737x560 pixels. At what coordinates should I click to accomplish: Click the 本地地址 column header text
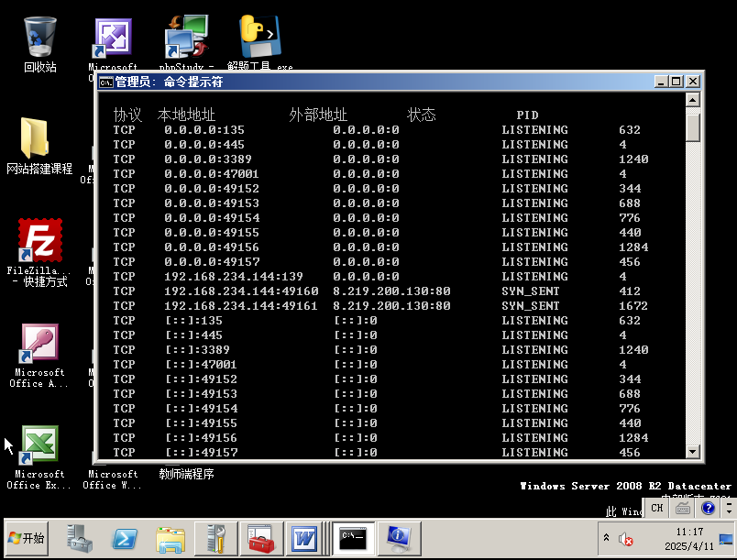click(x=187, y=115)
